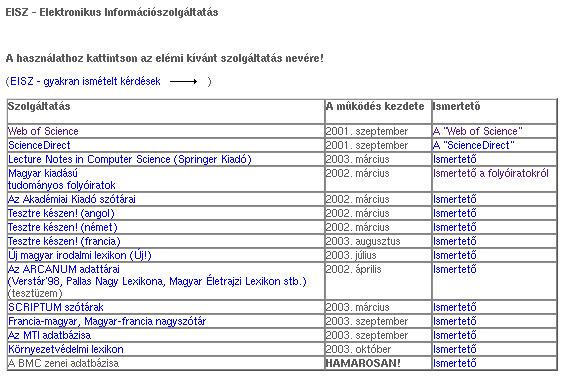The width and height of the screenshot is (566, 376).
Task: Open Új magyar irodalmi lexikon link
Action: click(80, 255)
